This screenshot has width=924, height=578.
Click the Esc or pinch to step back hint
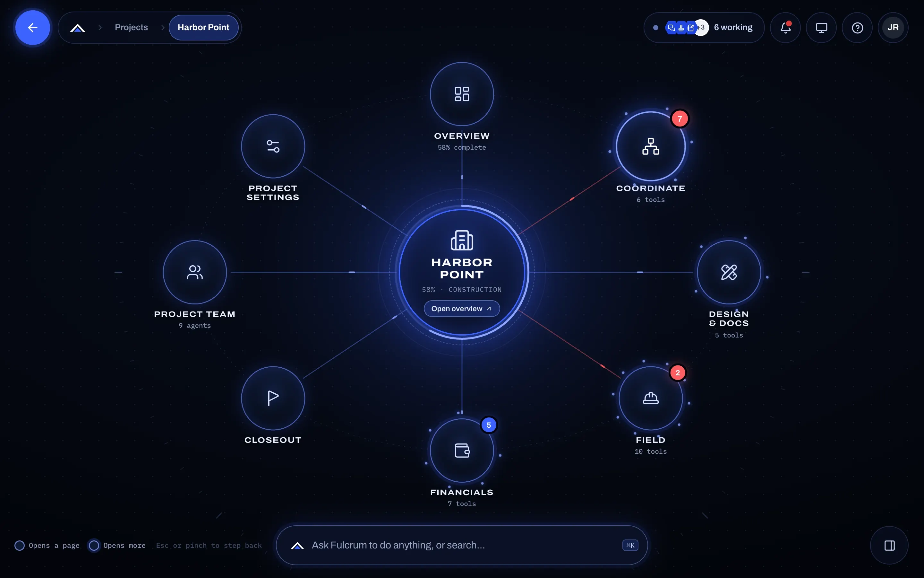209,545
